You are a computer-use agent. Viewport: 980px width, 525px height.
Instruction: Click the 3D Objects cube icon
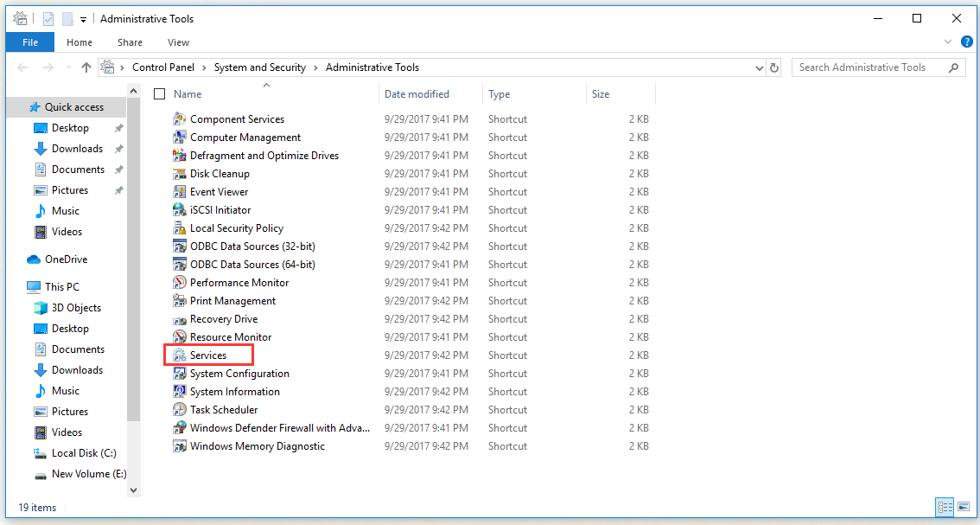coord(41,307)
